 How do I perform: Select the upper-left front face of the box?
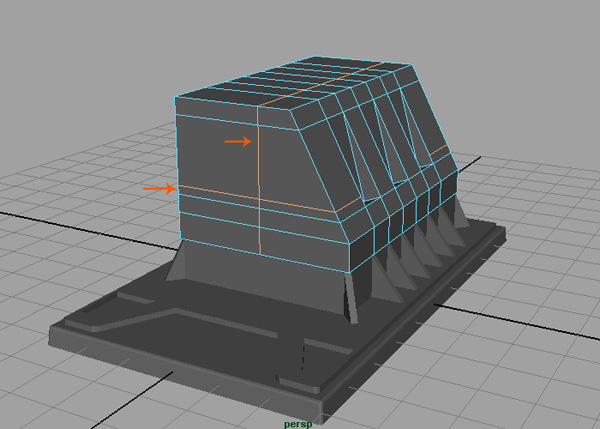coord(217,146)
